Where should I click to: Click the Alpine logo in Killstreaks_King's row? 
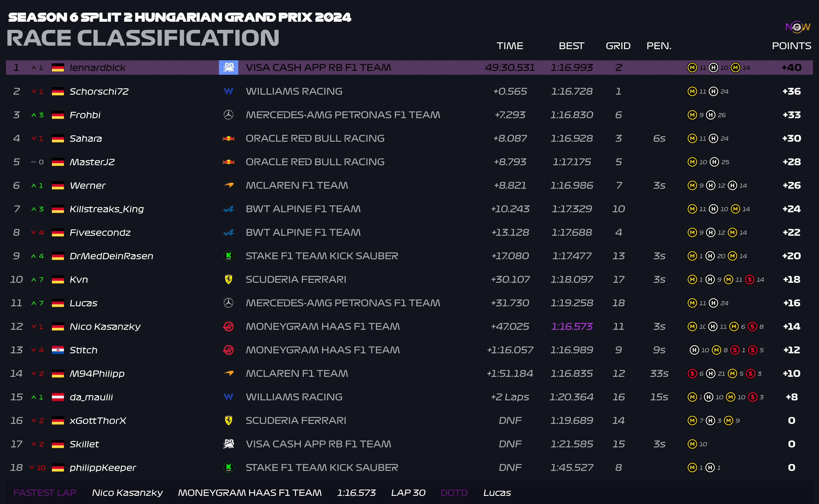(x=229, y=209)
